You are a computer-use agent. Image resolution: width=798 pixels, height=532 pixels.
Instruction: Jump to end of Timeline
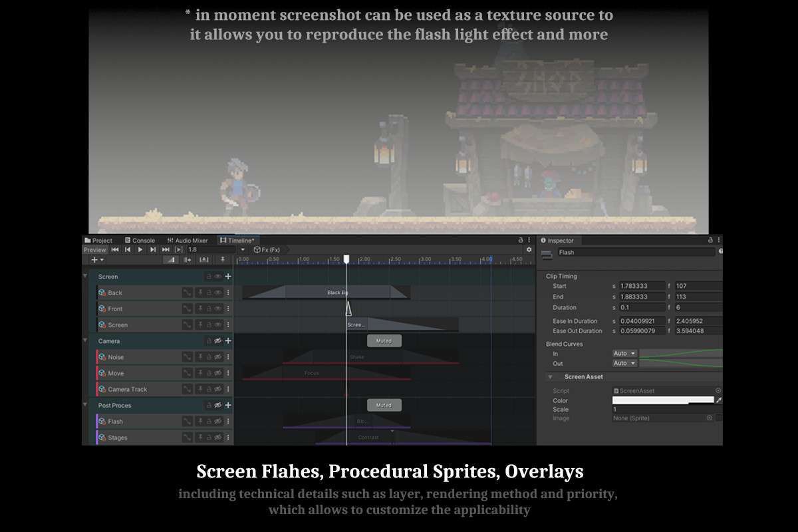click(166, 249)
